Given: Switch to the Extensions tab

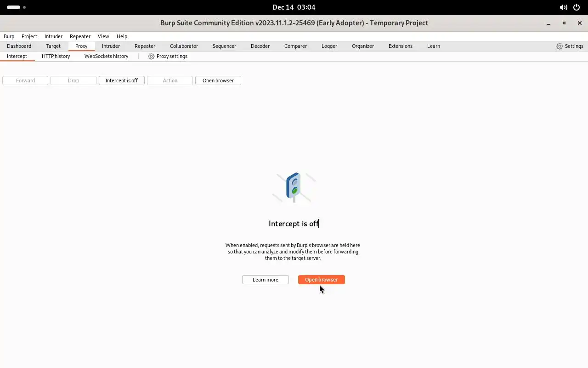Looking at the screenshot, I should point(401,46).
